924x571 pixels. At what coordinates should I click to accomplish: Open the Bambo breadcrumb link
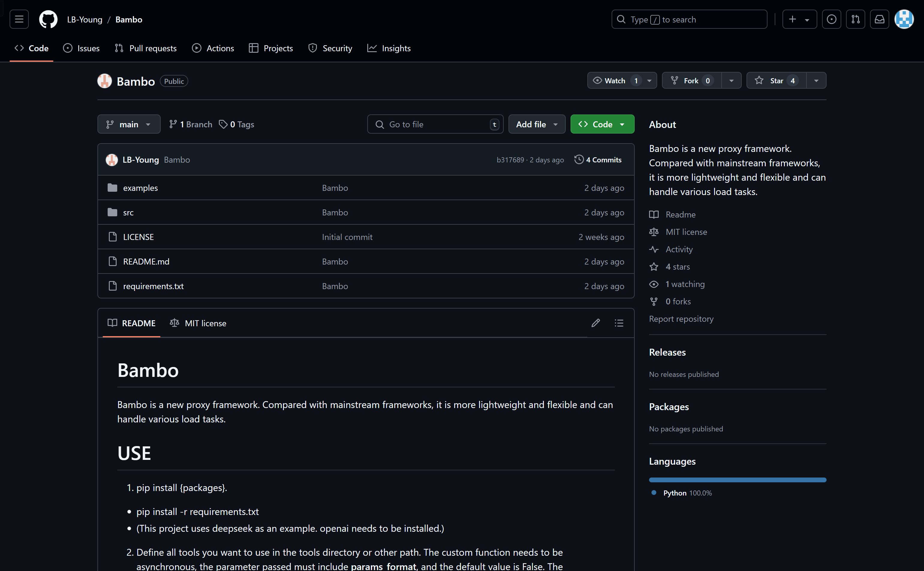tap(129, 19)
